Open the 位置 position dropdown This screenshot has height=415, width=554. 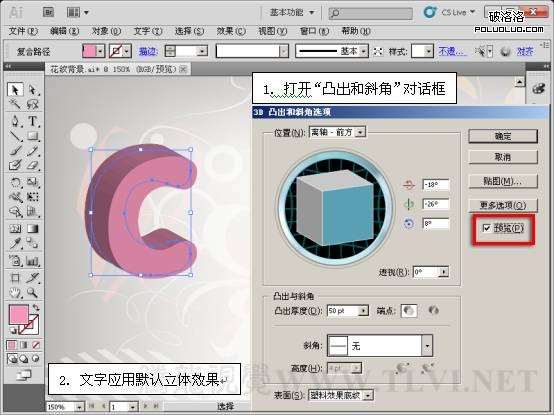coord(360,132)
